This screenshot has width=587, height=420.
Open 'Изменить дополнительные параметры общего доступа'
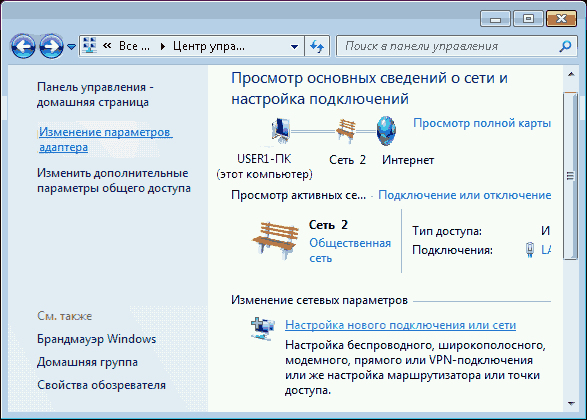click(x=114, y=180)
